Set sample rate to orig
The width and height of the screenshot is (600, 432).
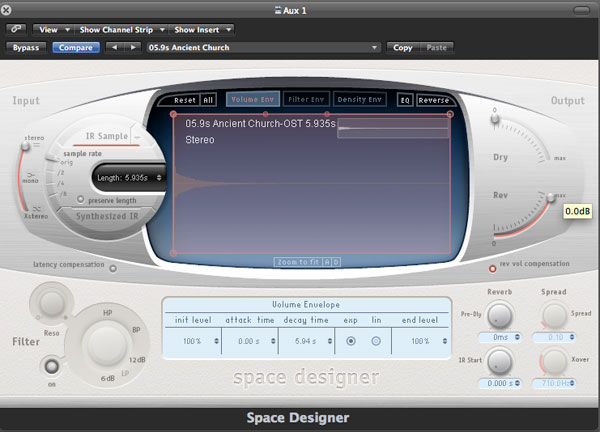pos(67,162)
